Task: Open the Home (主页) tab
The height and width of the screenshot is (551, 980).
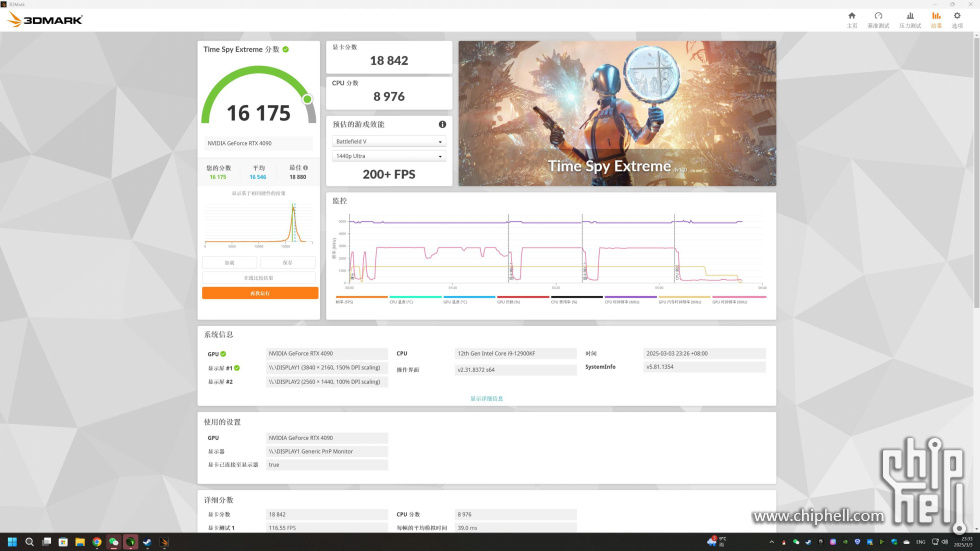Action: (x=851, y=19)
